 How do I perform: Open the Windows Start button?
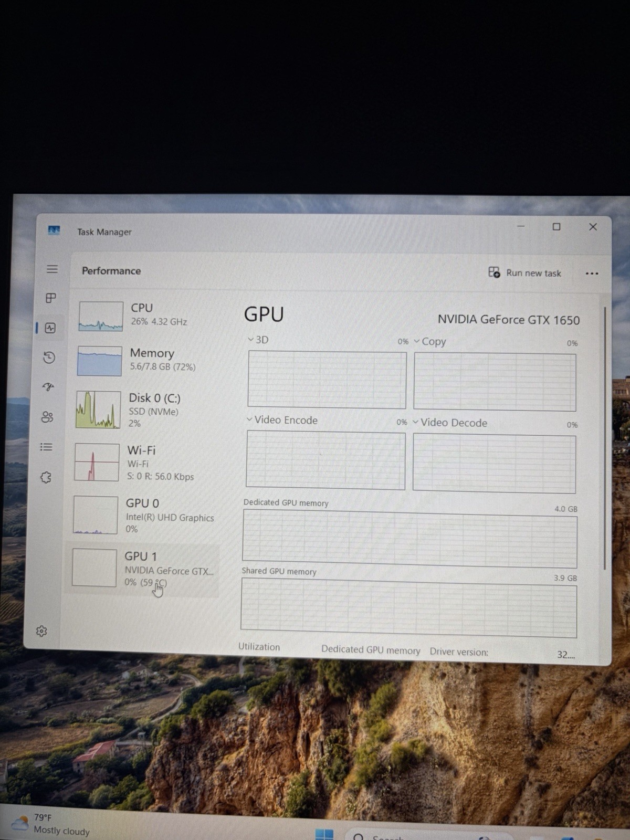click(x=324, y=834)
